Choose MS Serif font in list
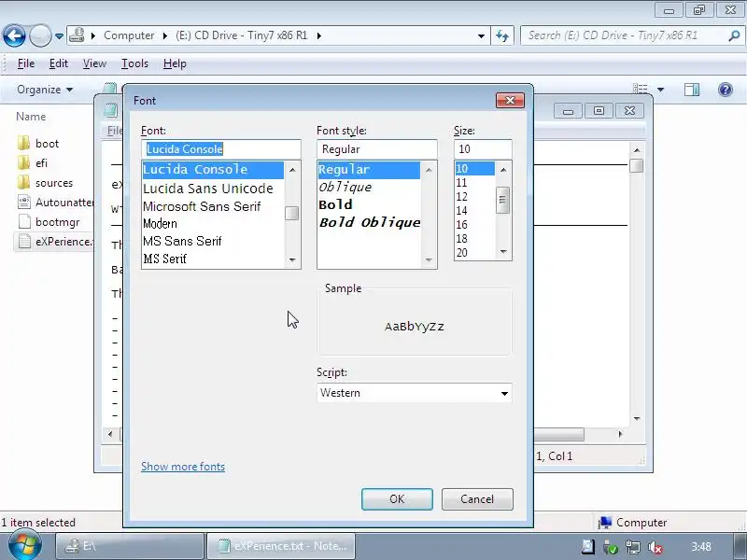The image size is (747, 560). pos(165,259)
